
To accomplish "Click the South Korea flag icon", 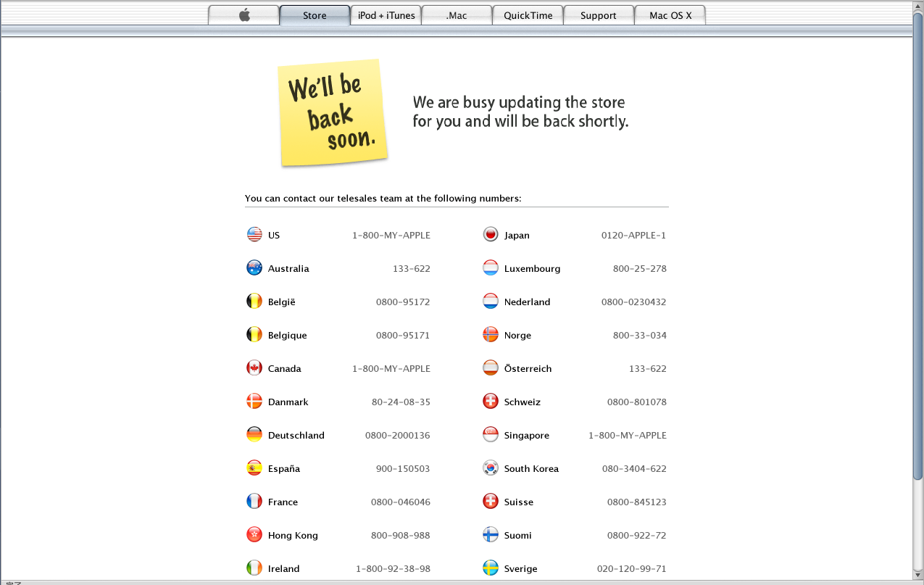I will [491, 468].
